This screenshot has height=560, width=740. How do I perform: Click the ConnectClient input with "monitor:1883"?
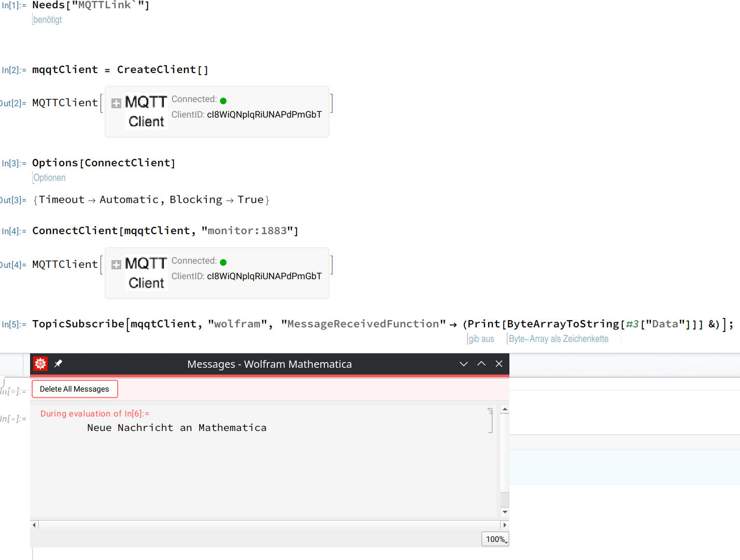(165, 231)
